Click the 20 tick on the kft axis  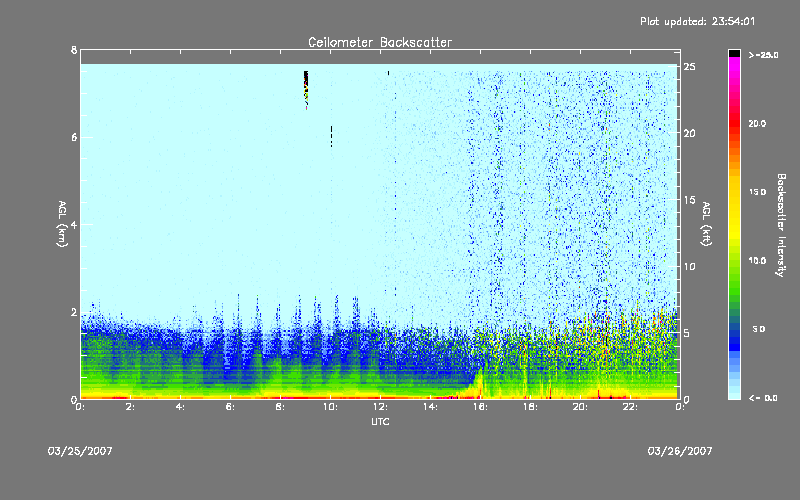point(690,133)
